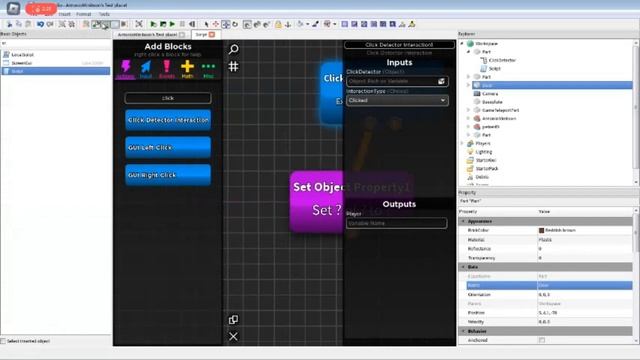The image size is (640, 360).
Task: Select the Baseplate item in Explorer
Action: tap(492, 102)
